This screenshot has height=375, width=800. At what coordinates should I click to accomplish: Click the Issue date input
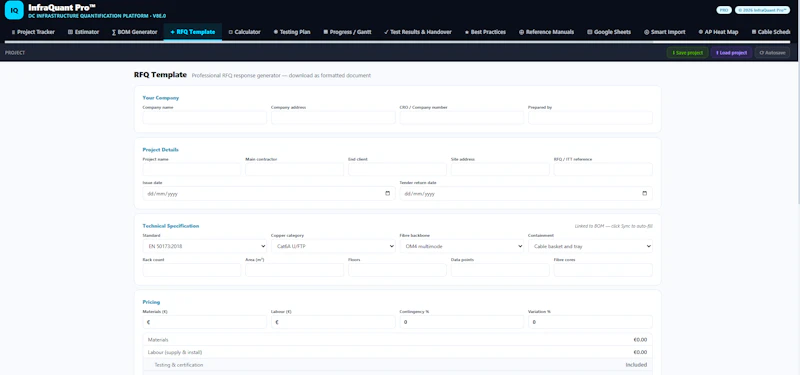(x=269, y=193)
